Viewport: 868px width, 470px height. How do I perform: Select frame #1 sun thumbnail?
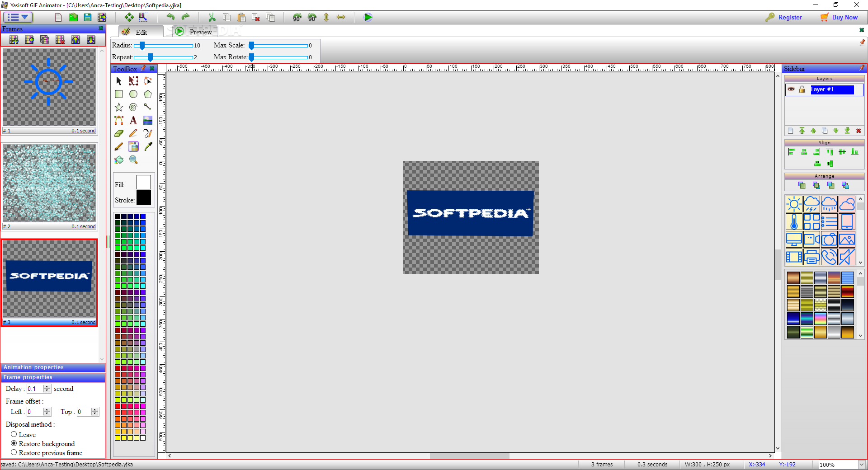click(x=49, y=87)
